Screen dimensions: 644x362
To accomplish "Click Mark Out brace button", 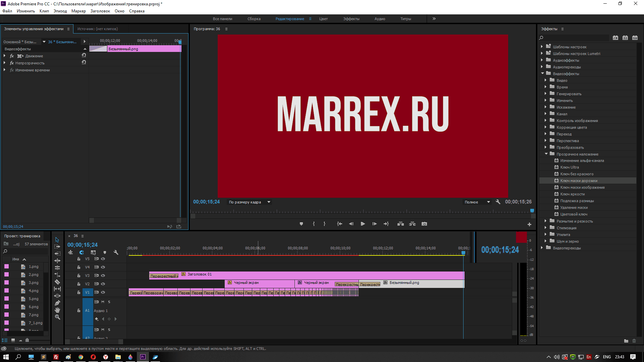I will click(324, 224).
